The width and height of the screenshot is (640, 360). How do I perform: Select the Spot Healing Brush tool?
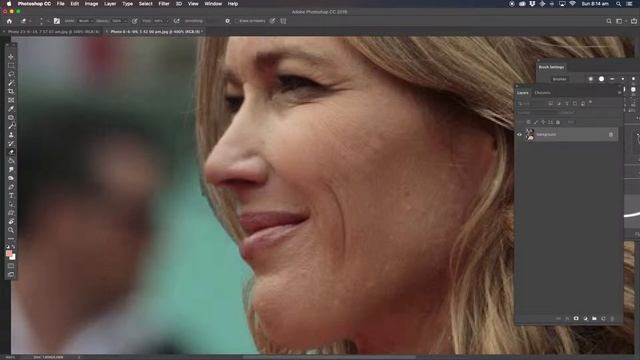(x=11, y=118)
